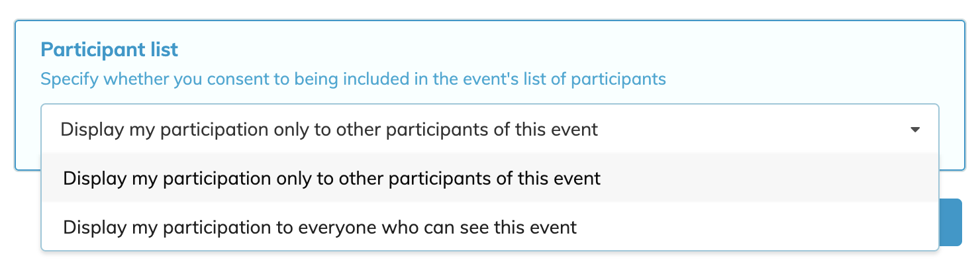980x270 pixels.
Task: Click the 'Participant list' heading
Action: coord(109,50)
